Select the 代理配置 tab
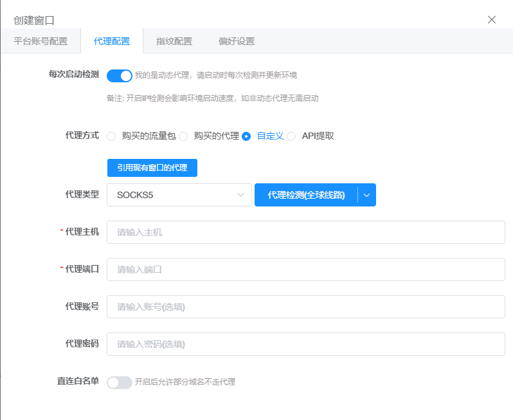This screenshot has height=420, width=513. [112, 41]
